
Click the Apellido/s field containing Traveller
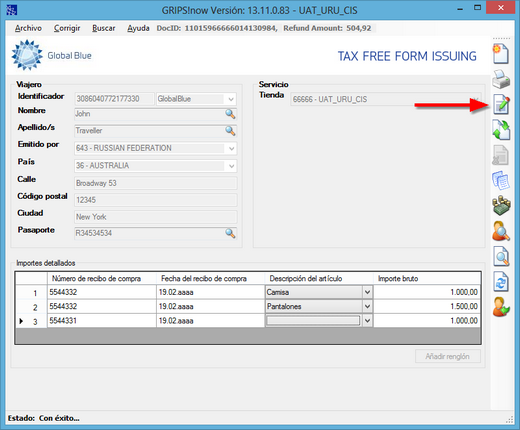155,131
